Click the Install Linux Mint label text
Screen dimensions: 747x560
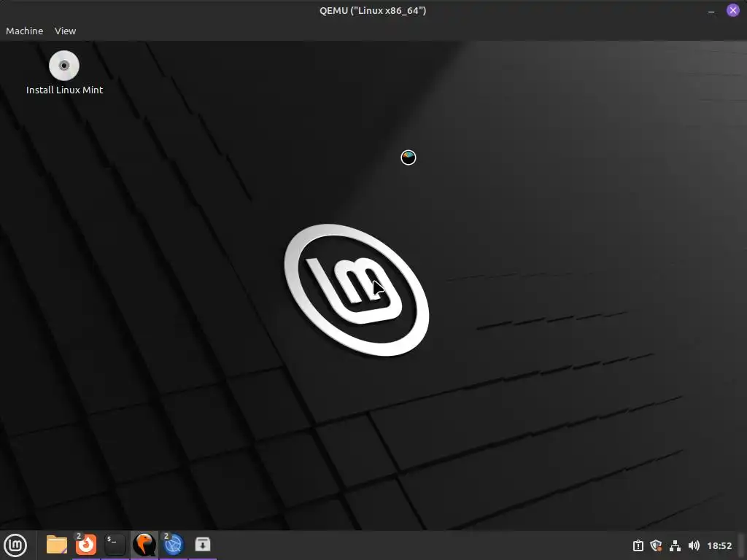tap(64, 90)
